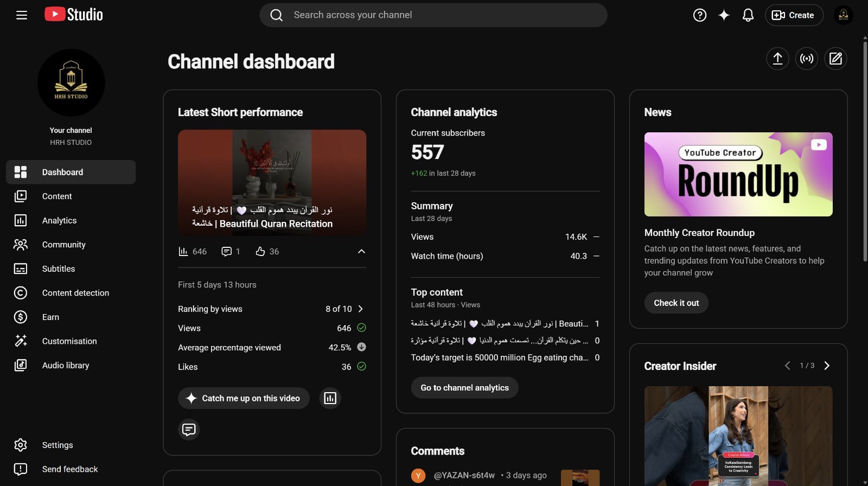
Task: Click the Search across your channel field
Action: point(433,15)
